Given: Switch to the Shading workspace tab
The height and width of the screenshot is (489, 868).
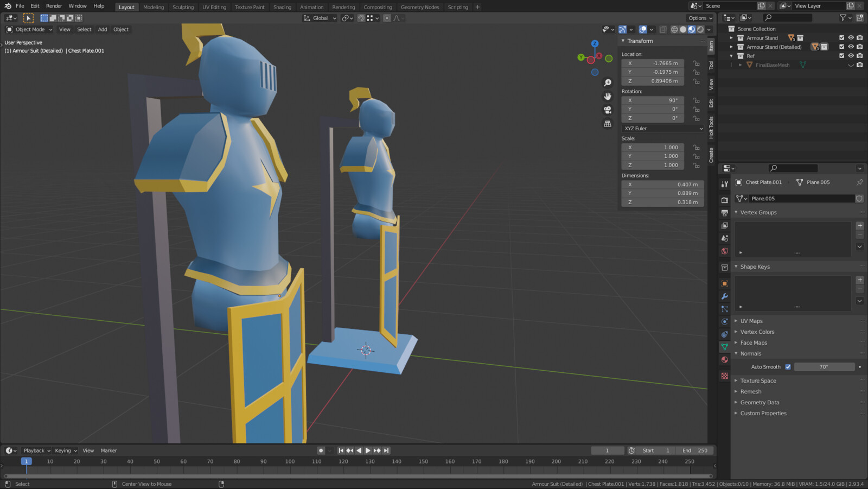Looking at the screenshot, I should pyautogui.click(x=282, y=7).
